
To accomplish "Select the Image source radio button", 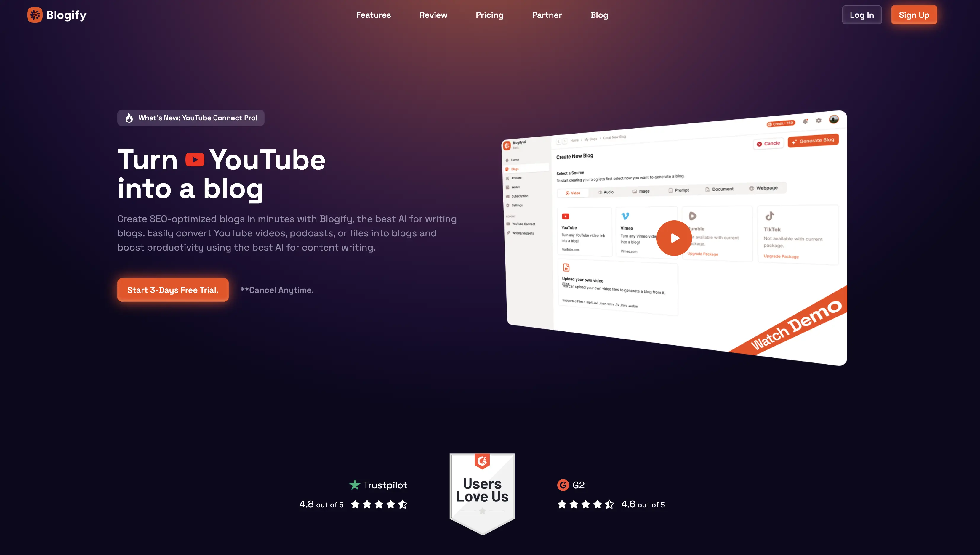I will [643, 192].
